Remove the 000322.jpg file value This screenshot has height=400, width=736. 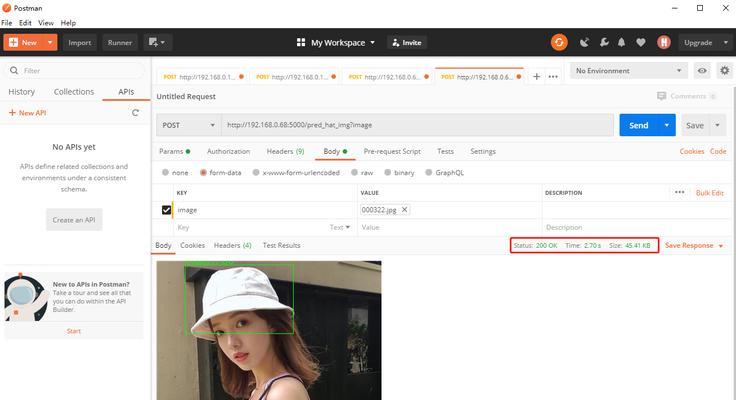pyautogui.click(x=404, y=210)
